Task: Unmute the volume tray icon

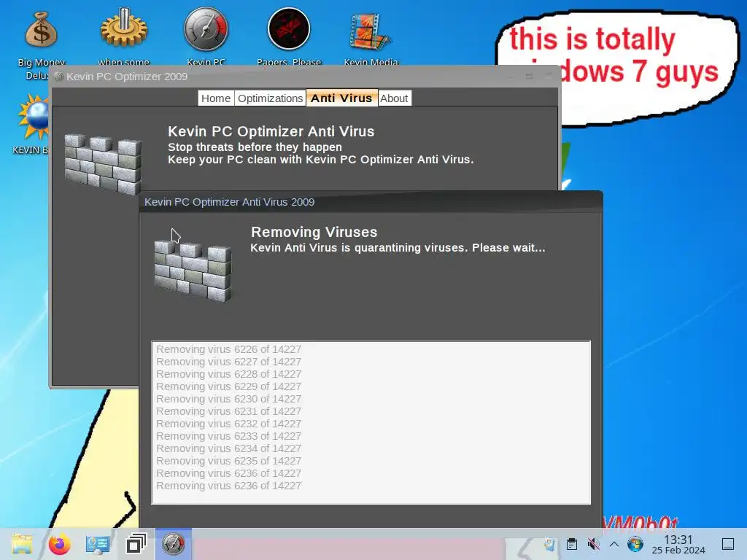Action: coord(593,544)
